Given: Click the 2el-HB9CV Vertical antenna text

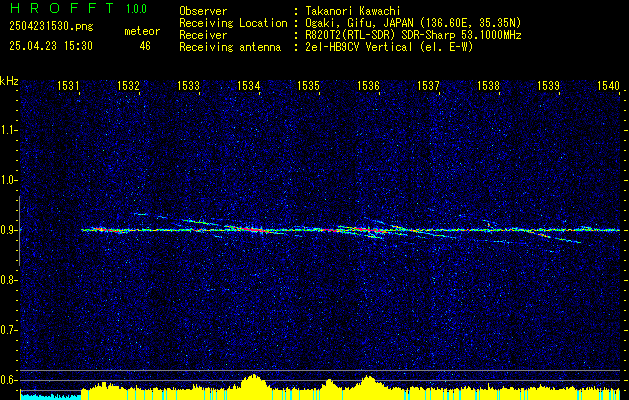Looking at the screenshot, I should 389,47.
